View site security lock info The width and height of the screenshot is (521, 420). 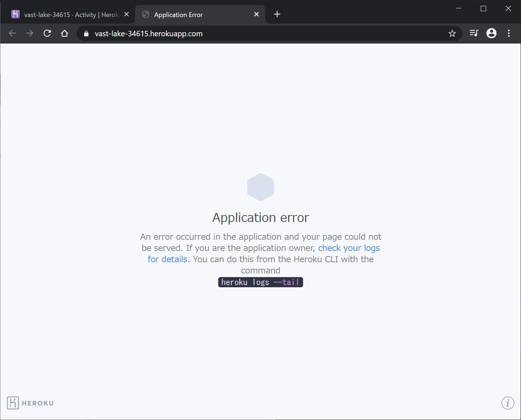86,34
